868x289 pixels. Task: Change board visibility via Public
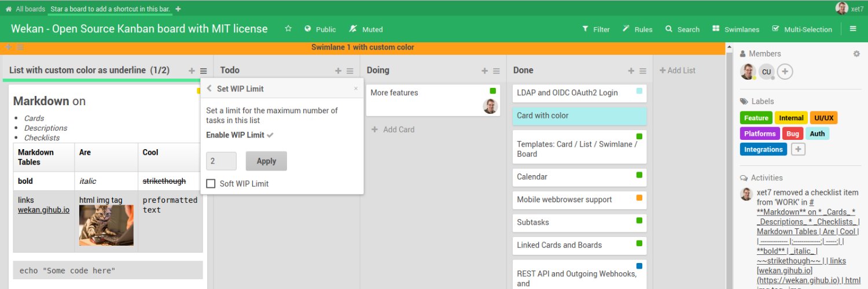coord(320,29)
